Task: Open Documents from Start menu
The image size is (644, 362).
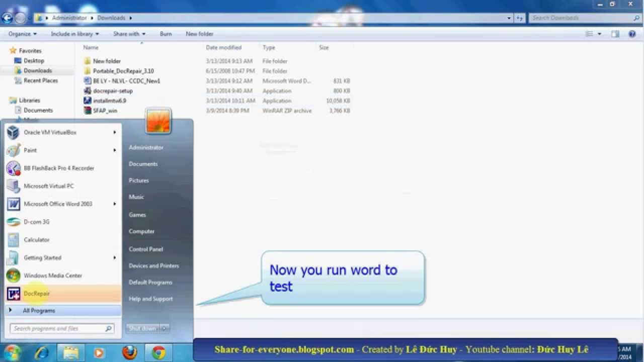Action: click(143, 164)
